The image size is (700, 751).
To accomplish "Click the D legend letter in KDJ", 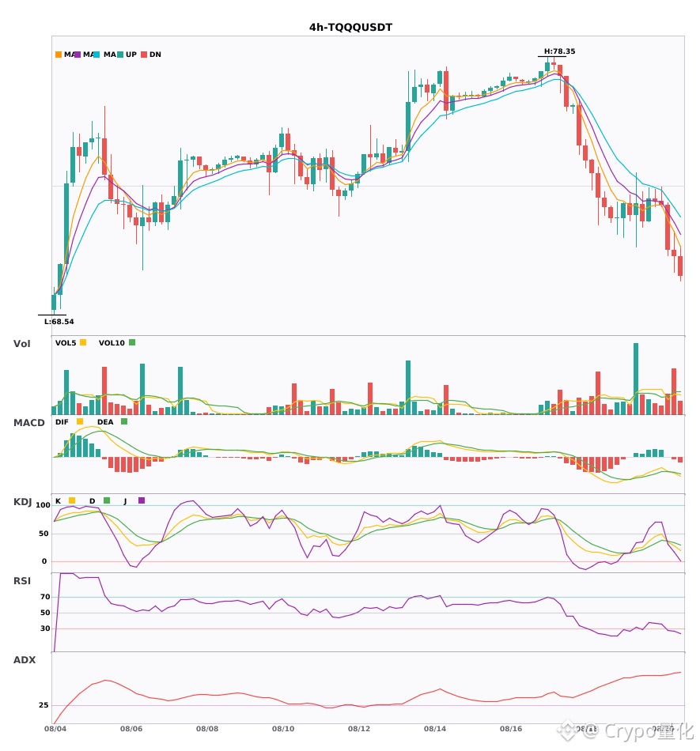I will coord(93,501).
